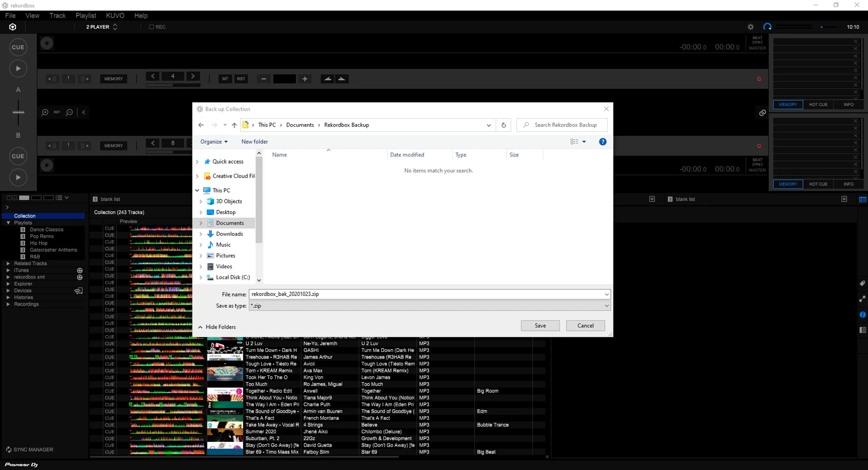Open the dialog help question mark icon
Image resolution: width=868 pixels, height=470 pixels.
tap(602, 141)
